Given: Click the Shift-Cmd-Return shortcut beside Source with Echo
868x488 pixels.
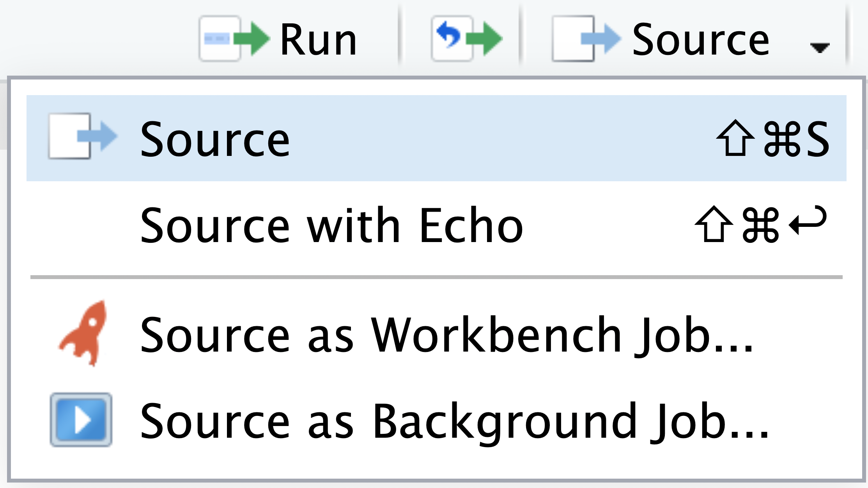Looking at the screenshot, I should [760, 225].
